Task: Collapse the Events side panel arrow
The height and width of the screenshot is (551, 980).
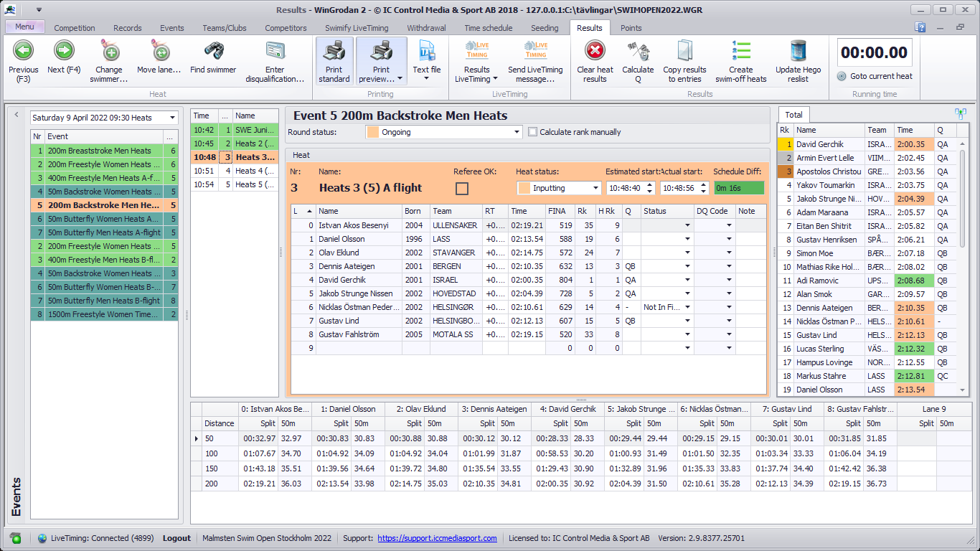Action: 16,114
